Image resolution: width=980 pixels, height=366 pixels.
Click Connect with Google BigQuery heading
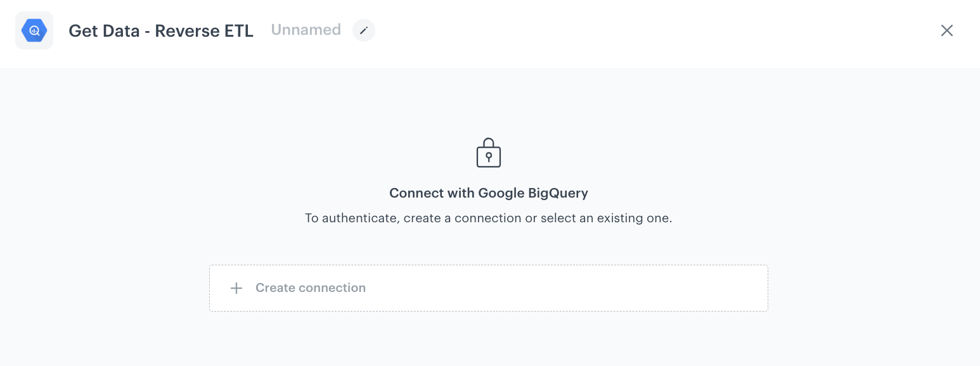click(x=488, y=193)
